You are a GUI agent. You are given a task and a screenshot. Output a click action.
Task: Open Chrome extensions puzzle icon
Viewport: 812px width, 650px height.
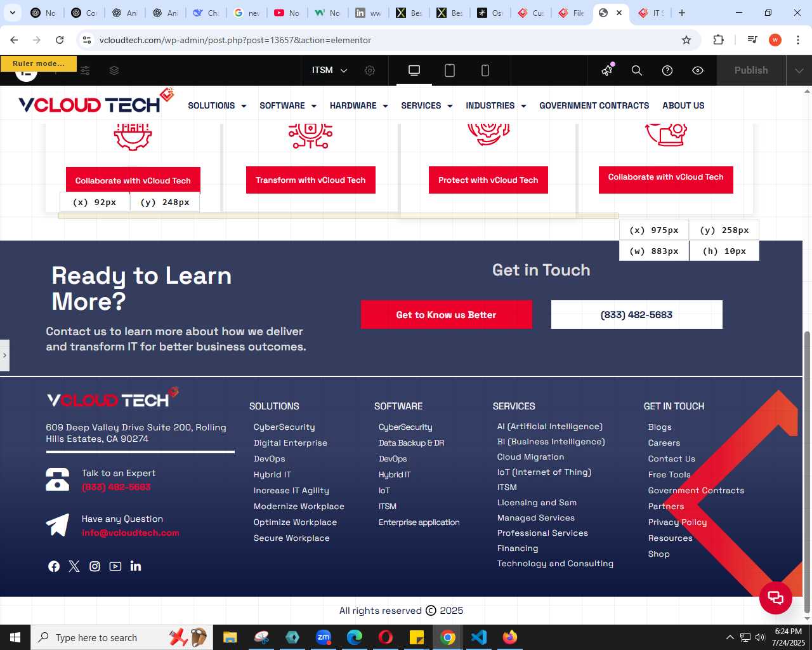point(718,40)
